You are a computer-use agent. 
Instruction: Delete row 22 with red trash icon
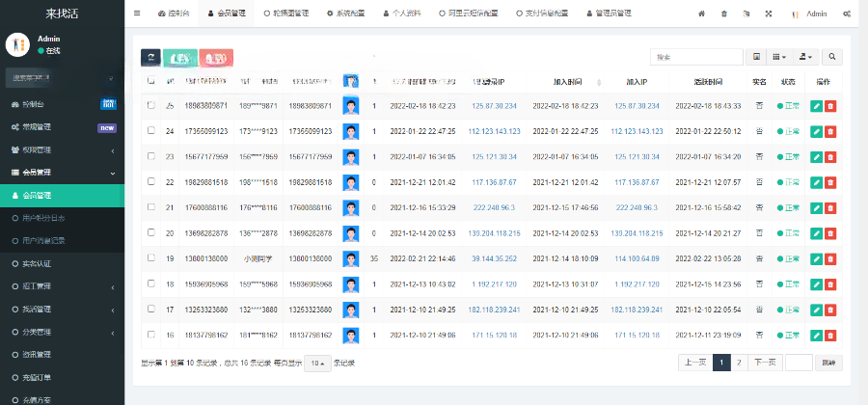pos(829,182)
